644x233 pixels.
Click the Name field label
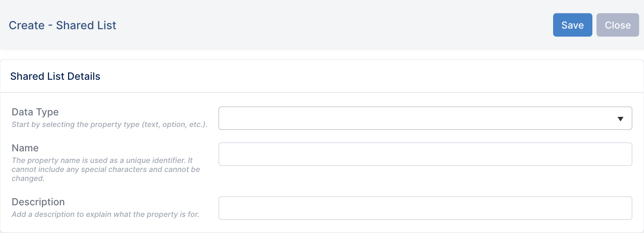coord(25,148)
